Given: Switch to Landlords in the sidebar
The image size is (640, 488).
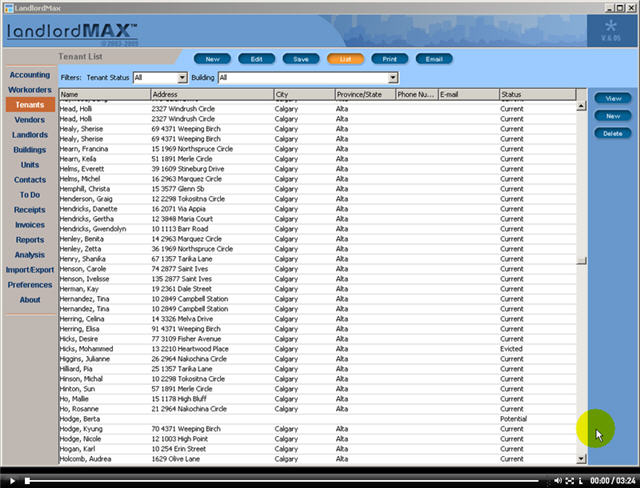Looking at the screenshot, I should pyautogui.click(x=30, y=135).
